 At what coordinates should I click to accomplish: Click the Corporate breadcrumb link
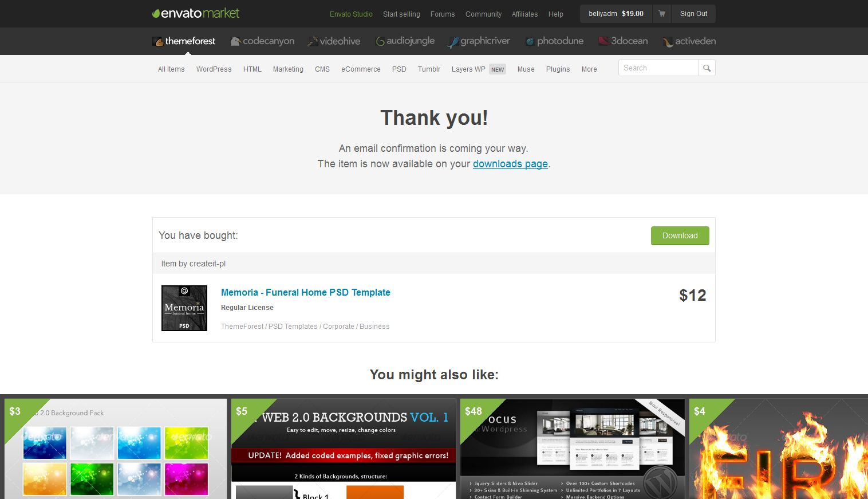pyautogui.click(x=338, y=327)
